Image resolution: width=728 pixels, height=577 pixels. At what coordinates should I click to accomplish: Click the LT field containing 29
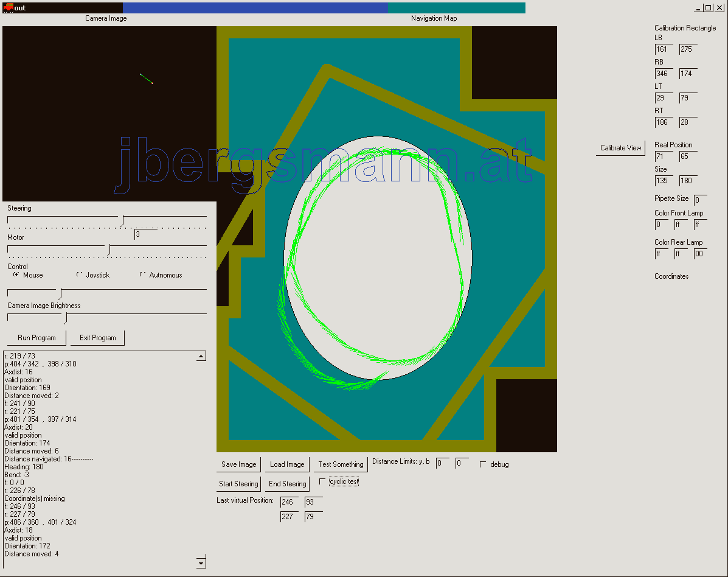point(664,98)
